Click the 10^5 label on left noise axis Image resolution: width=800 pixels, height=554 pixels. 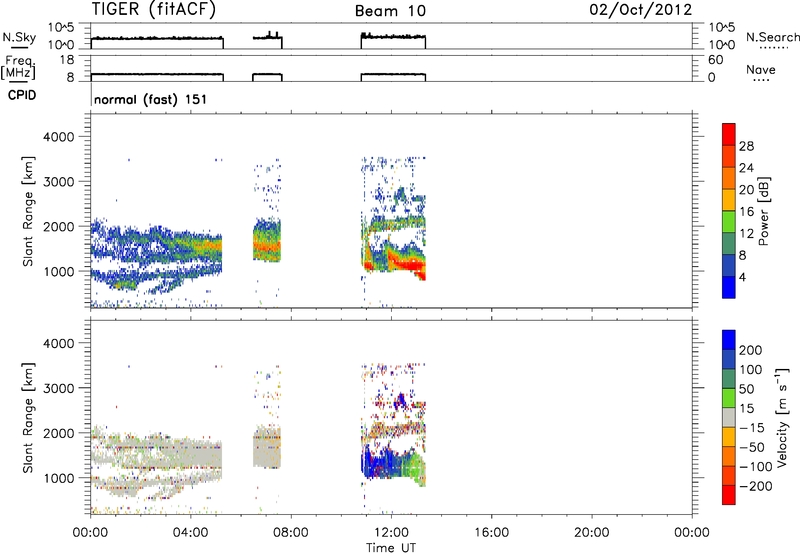(x=61, y=27)
